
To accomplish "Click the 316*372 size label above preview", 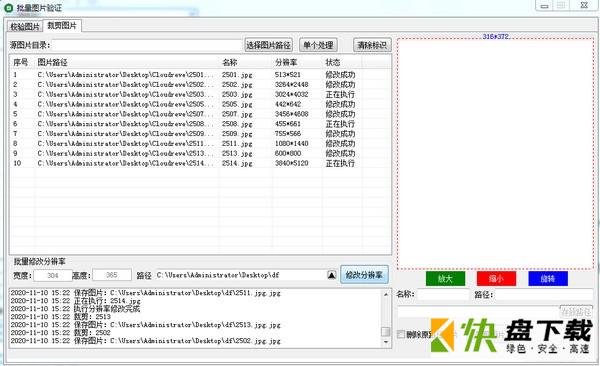I will (x=496, y=37).
